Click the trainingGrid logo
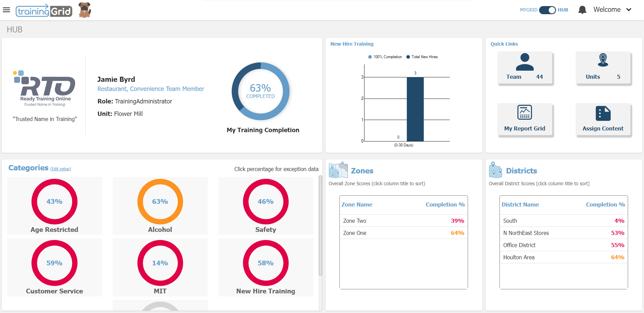 point(44,10)
